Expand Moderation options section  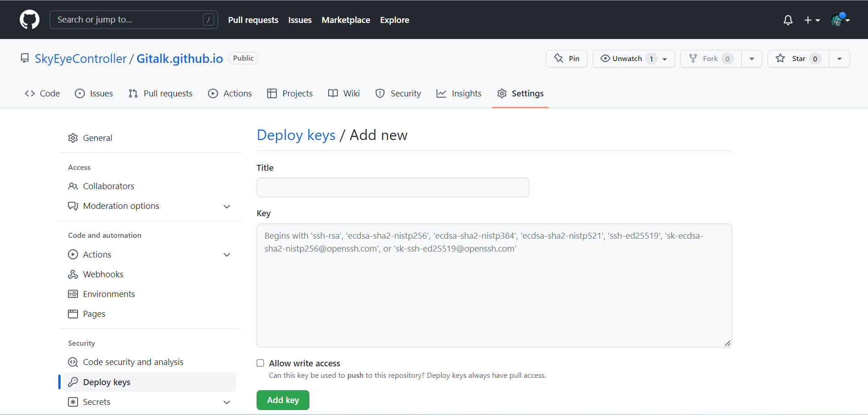(x=227, y=207)
